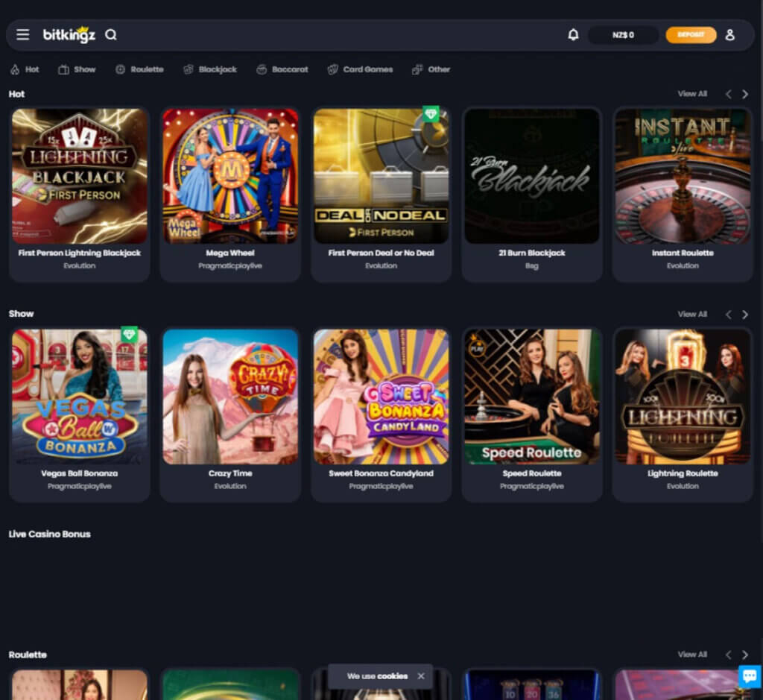Open Sweet Bonanza Candyland thumbnail

click(x=381, y=397)
